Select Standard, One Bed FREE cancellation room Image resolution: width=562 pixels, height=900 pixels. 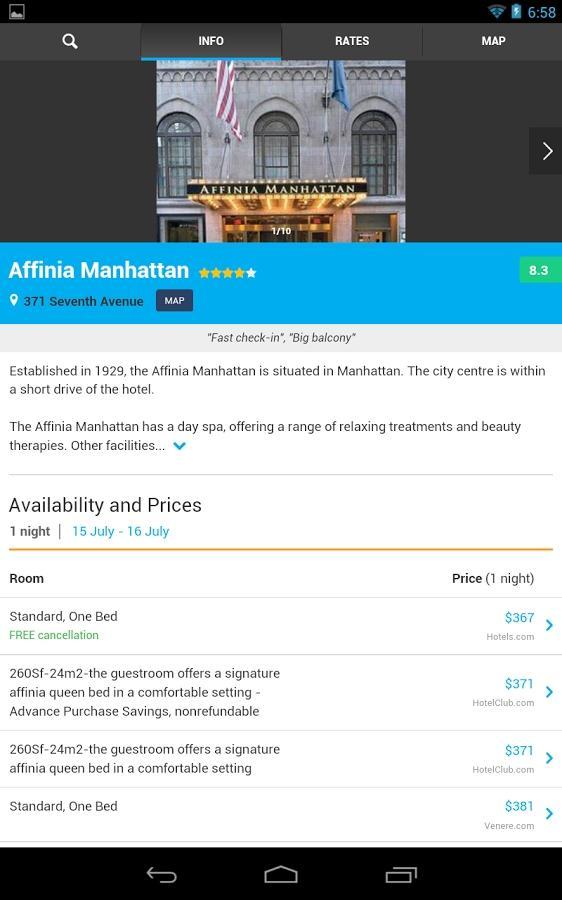[281, 626]
